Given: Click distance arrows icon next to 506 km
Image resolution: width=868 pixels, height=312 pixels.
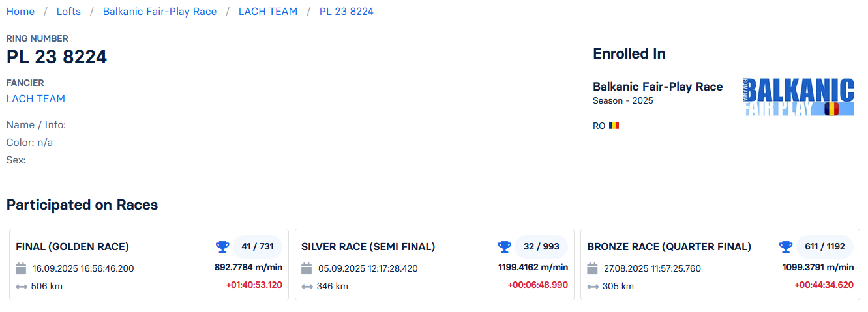Looking at the screenshot, I should 22,286.
